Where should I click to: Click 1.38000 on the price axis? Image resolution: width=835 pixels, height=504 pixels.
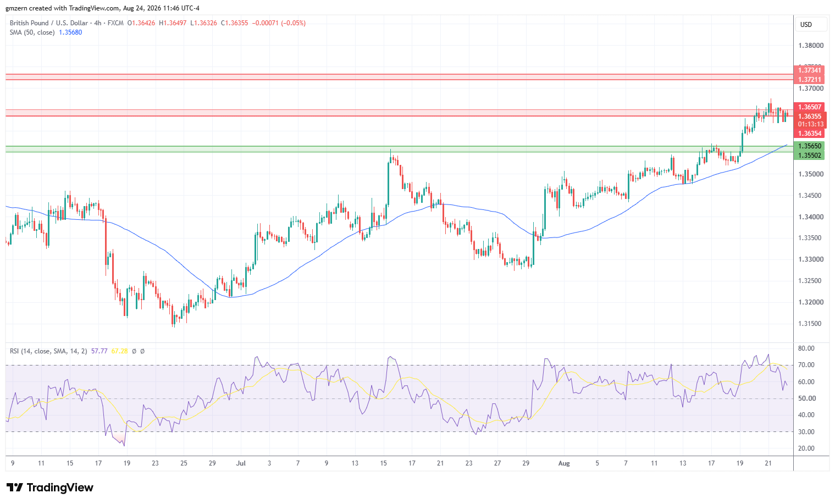811,46
